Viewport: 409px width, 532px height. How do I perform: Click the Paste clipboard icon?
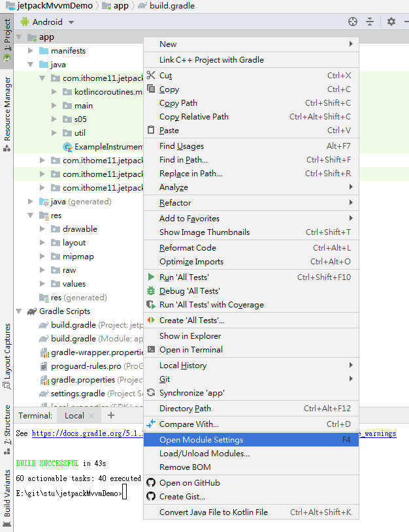pos(151,130)
